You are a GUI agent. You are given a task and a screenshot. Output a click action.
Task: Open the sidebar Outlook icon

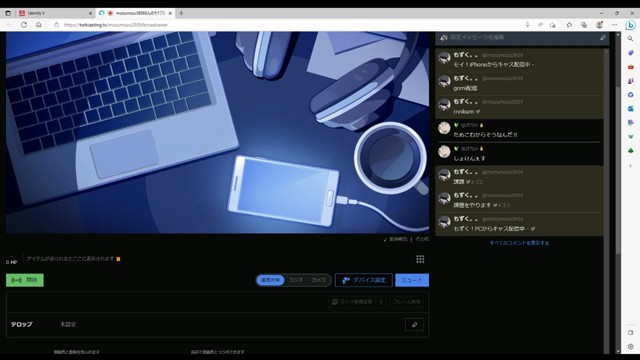pos(631,109)
